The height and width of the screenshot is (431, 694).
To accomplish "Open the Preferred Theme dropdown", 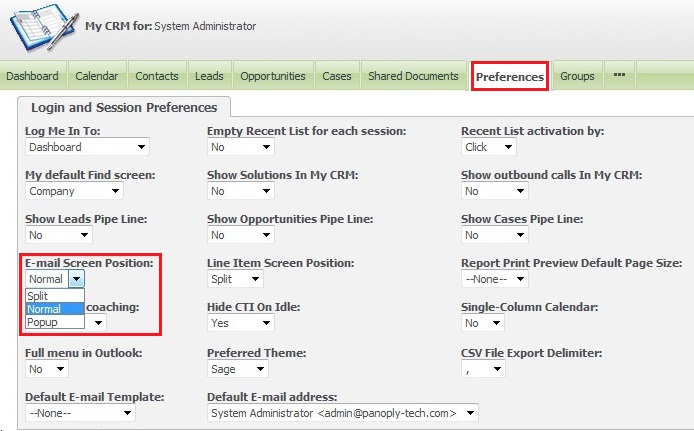I will 240,368.
